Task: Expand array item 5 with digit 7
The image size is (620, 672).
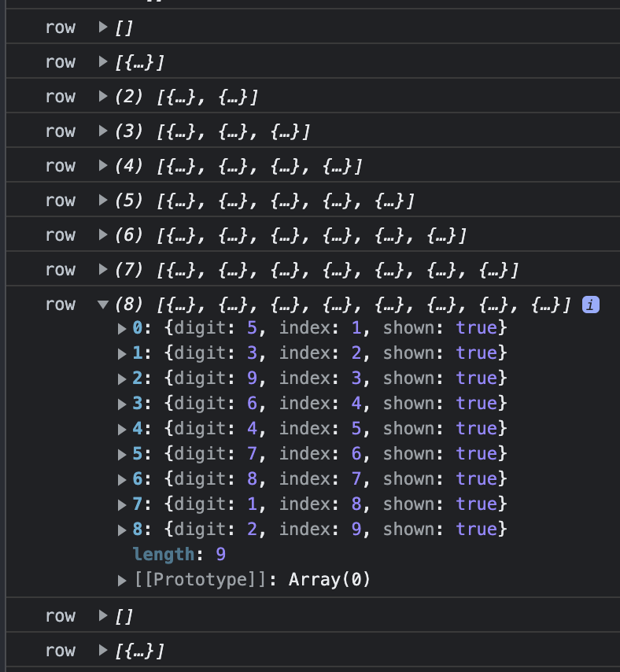Action: 122,455
